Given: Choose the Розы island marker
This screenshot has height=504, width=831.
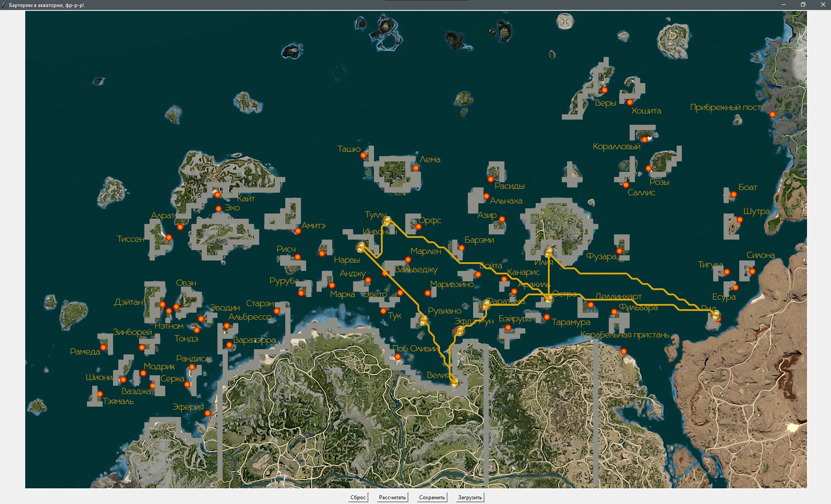Looking at the screenshot, I should pos(648,168).
